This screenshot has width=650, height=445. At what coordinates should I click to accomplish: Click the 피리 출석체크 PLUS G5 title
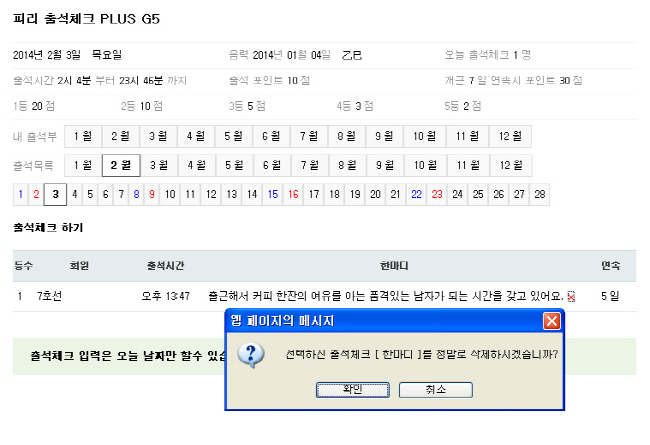86,19
